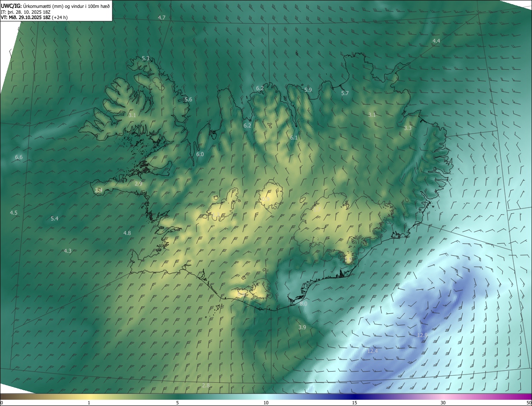
Task: Click the 5.9 value label
Action: pyautogui.click(x=308, y=90)
